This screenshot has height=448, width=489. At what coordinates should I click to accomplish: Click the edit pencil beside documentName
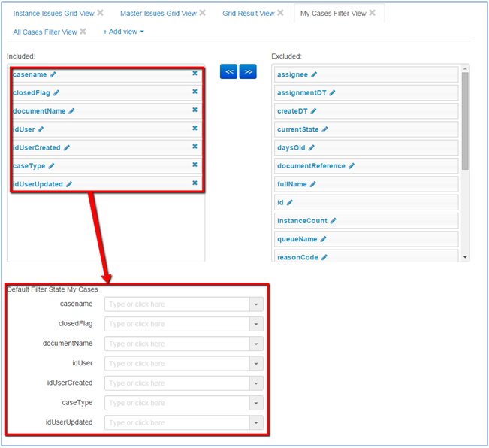point(72,111)
